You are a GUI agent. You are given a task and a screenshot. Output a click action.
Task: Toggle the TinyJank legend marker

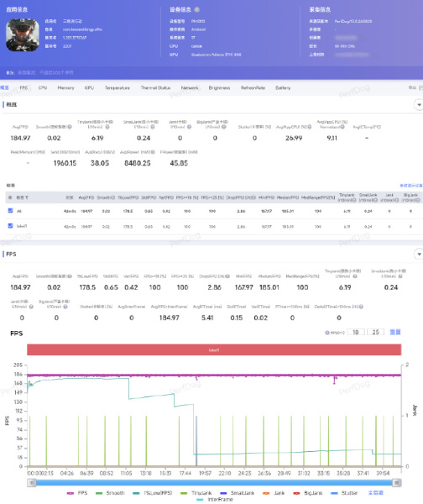pyautogui.click(x=184, y=493)
